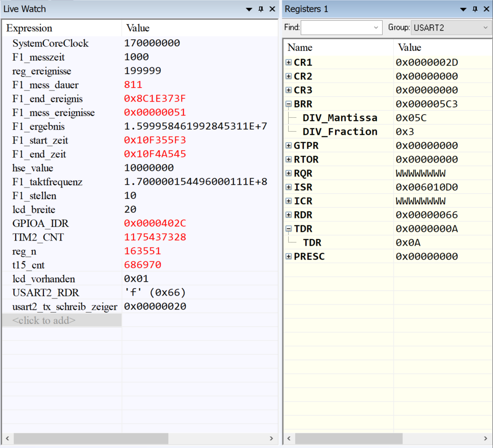Select the TIM2_CNT expression
This screenshot has width=493, height=448.
[38, 237]
